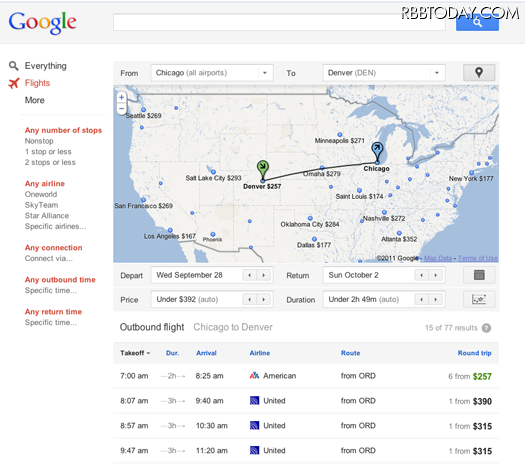525x468 pixels.
Task: Filter by 2 stops or less
Action: (x=50, y=162)
